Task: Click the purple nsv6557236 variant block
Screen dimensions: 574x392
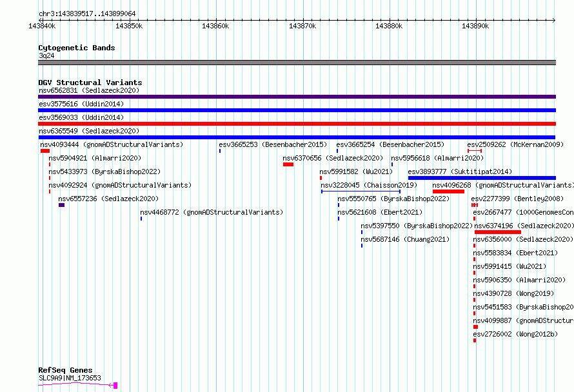Action: [61, 205]
